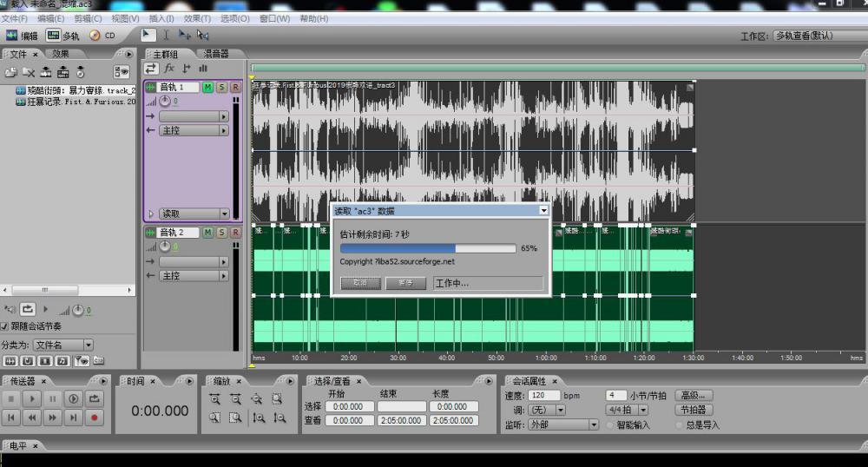Viewport: 868px width, 467px height.
Task: Toggle loop play in Files panel preview
Action: [28, 309]
